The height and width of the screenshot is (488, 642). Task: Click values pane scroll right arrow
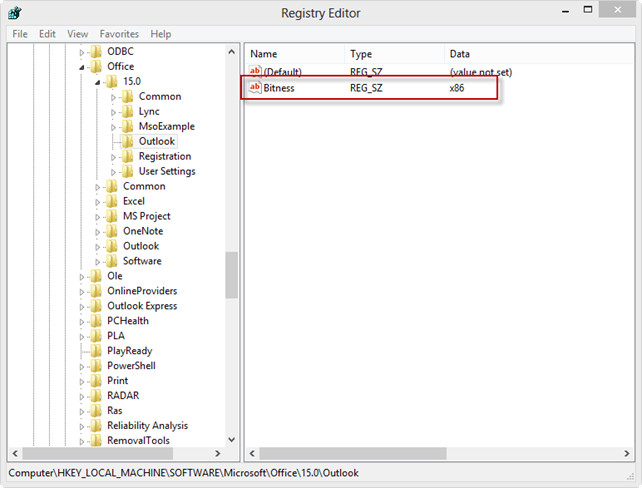coord(626,453)
